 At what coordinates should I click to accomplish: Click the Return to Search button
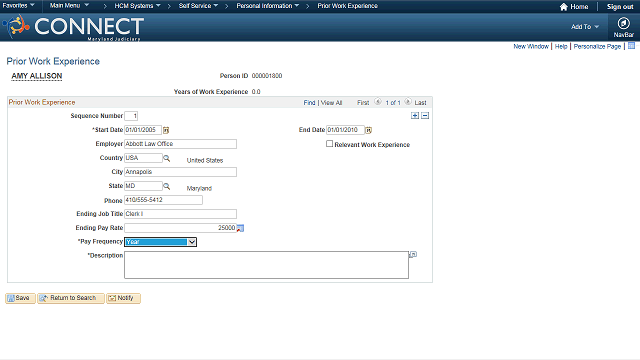[x=71, y=298]
